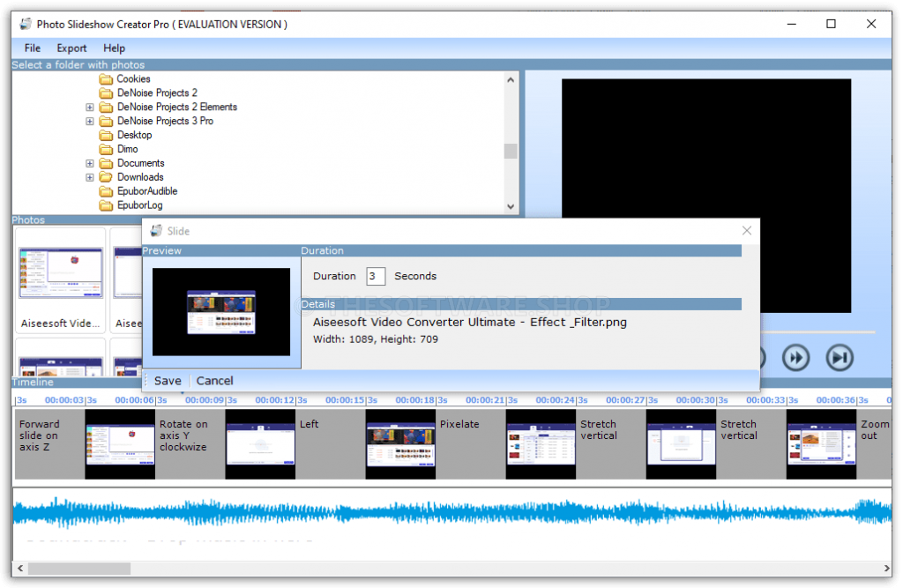Expand the Documents tree node
This screenshot has height=588, width=903.
(x=89, y=162)
